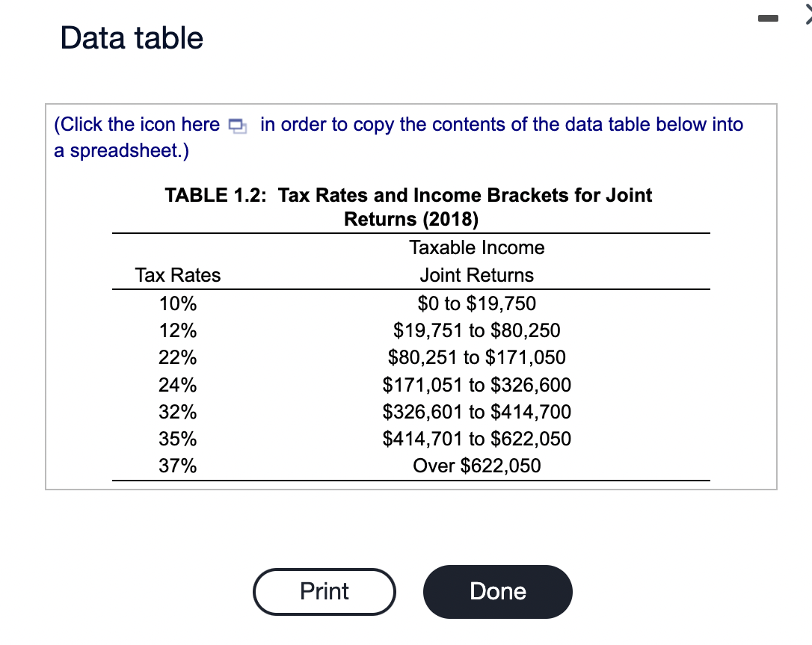This screenshot has width=812, height=645.
Task: Click the Print button
Action: [325, 592]
